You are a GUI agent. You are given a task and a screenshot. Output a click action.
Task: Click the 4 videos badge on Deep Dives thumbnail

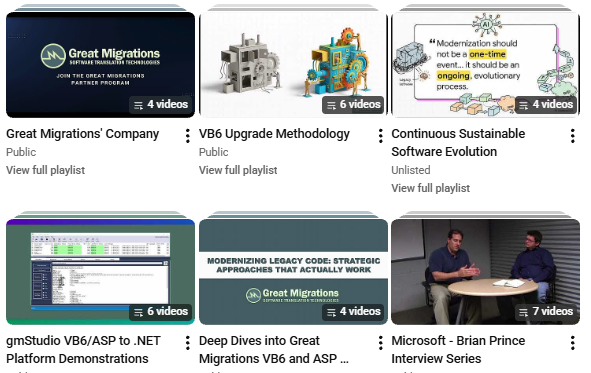click(353, 312)
